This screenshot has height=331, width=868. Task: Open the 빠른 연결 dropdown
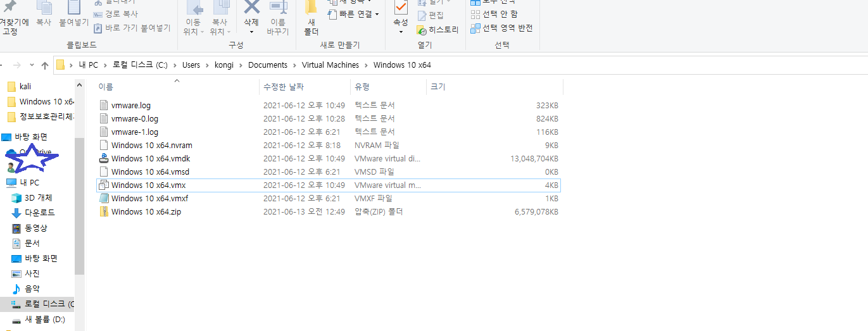(353, 14)
